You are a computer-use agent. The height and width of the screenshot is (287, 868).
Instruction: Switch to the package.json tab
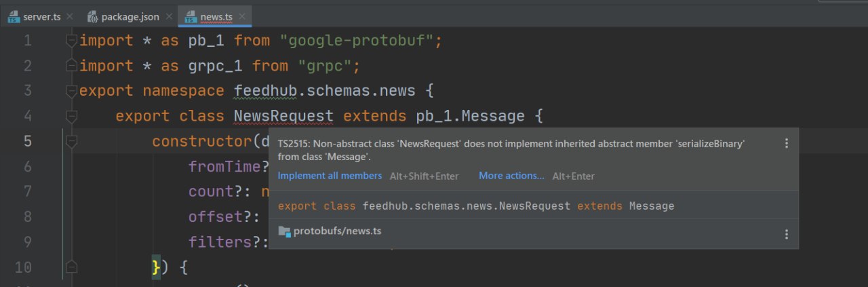[x=129, y=16]
